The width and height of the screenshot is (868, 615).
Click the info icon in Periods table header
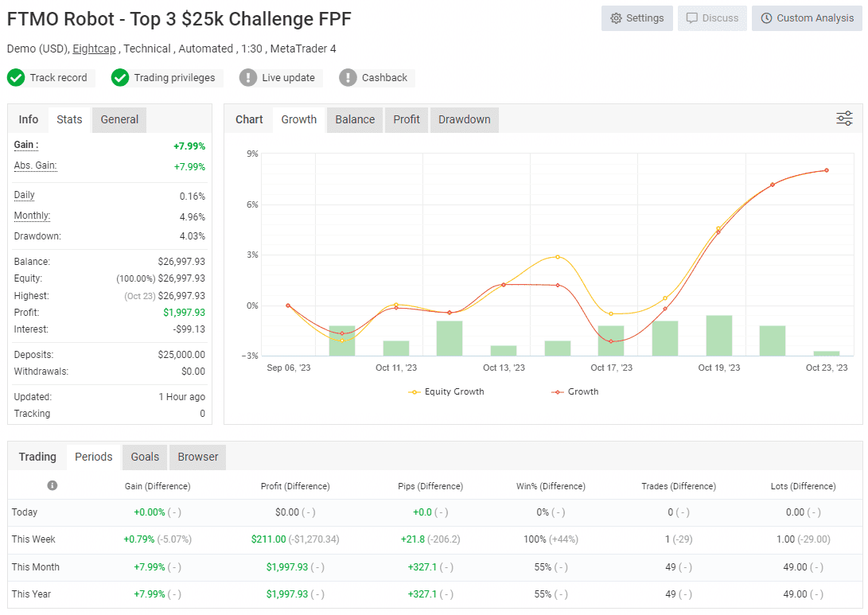[52, 485]
